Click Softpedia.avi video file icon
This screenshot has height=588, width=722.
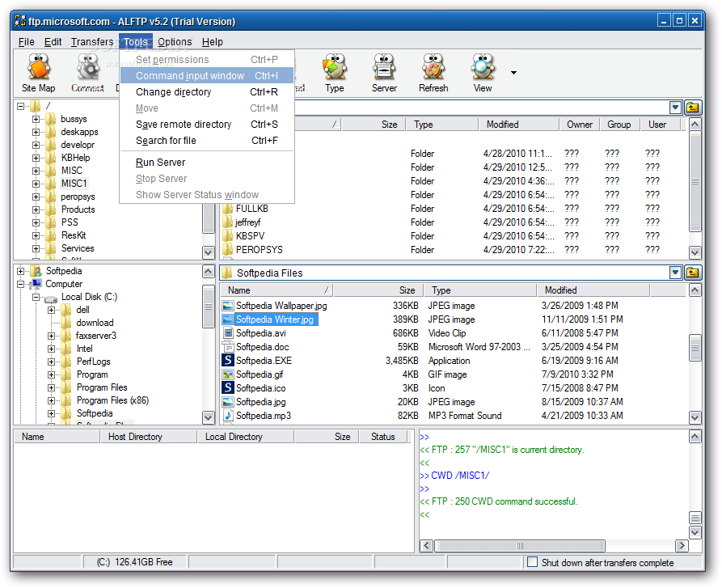point(228,333)
